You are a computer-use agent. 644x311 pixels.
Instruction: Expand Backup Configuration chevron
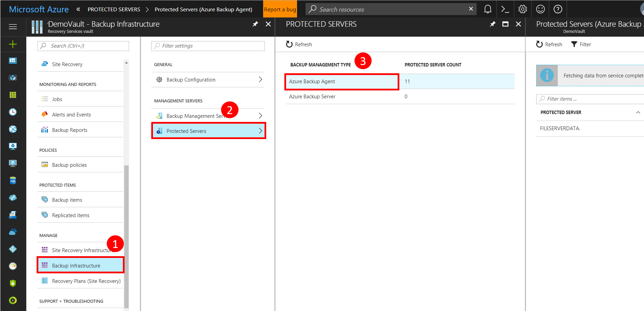point(260,79)
